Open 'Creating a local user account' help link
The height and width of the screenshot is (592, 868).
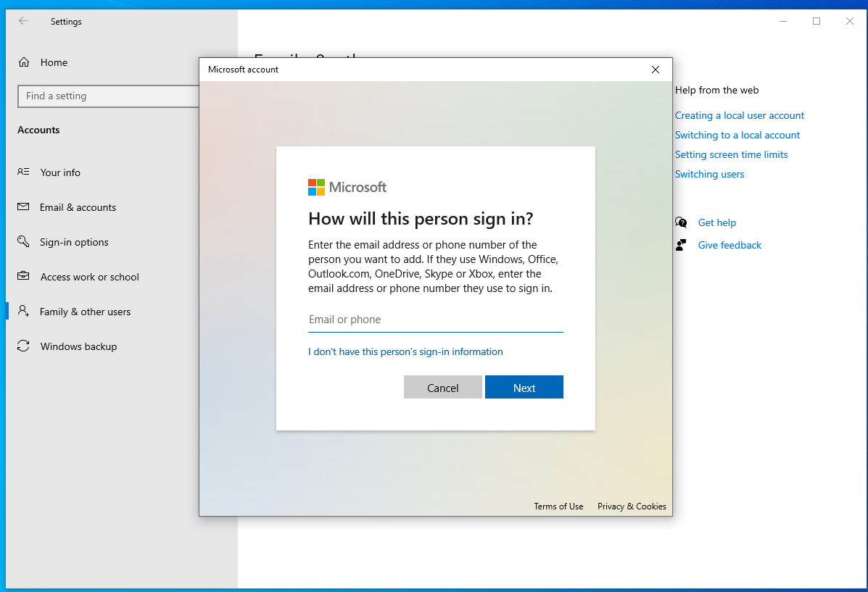[740, 116]
